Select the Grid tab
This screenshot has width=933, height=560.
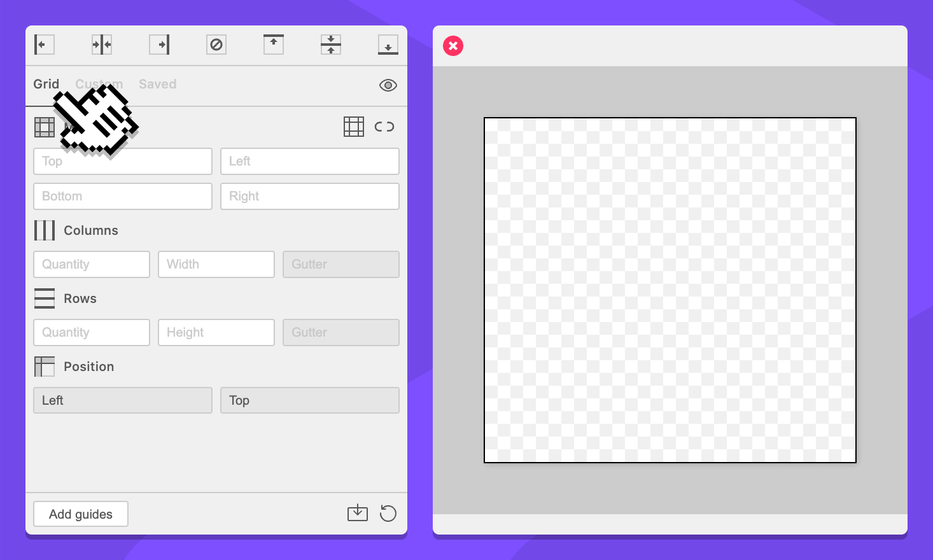point(46,84)
